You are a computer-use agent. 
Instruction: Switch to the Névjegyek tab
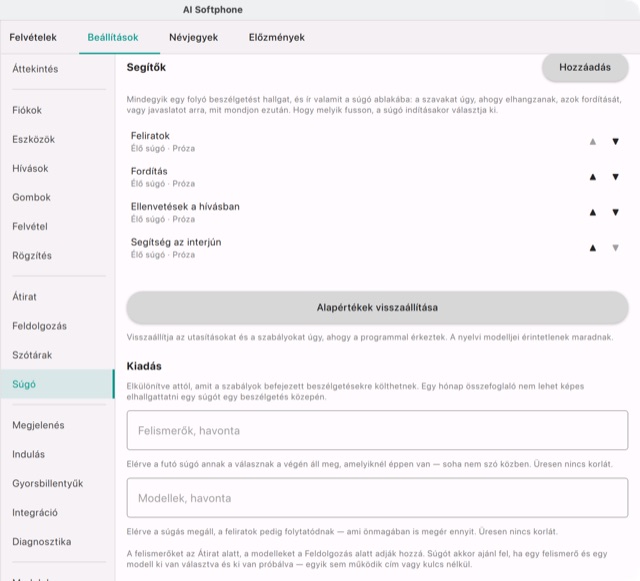(193, 37)
